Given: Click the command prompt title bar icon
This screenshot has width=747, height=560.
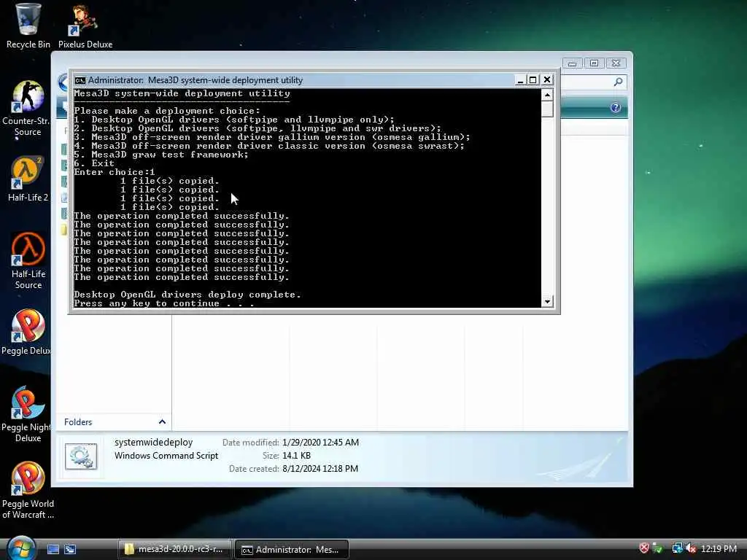Looking at the screenshot, I should coord(80,80).
